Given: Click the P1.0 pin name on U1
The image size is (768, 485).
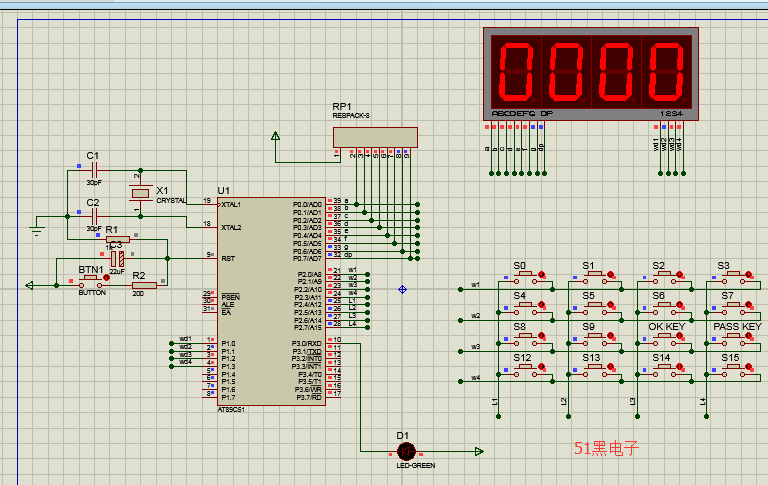Looking at the screenshot, I should tap(228, 344).
